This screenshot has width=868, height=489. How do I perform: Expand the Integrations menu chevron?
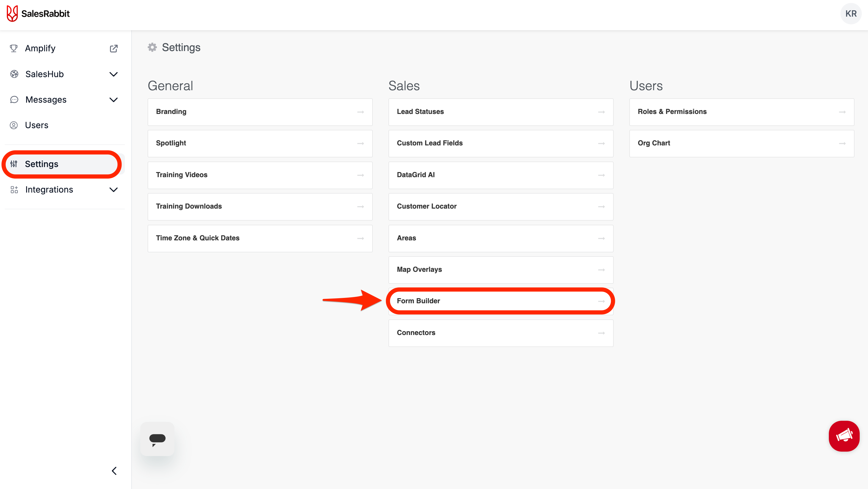click(x=114, y=190)
